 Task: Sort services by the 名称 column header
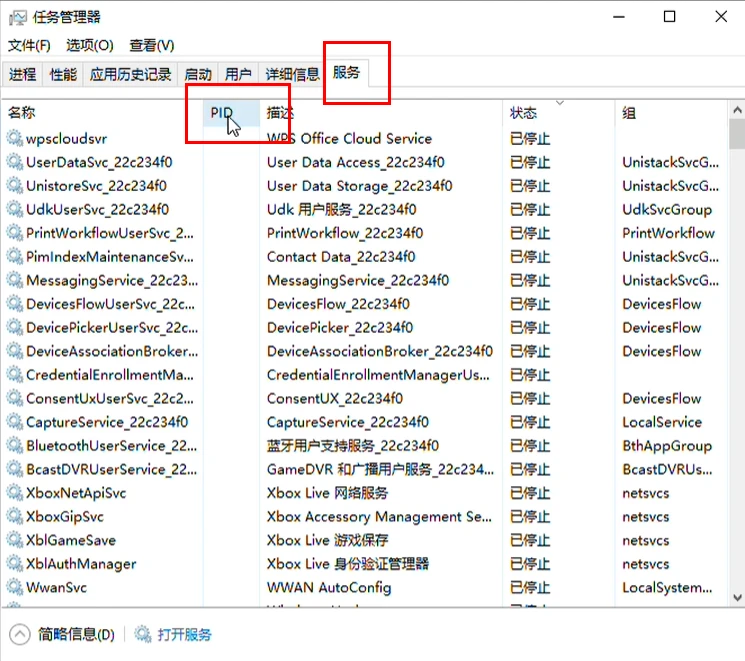103,113
